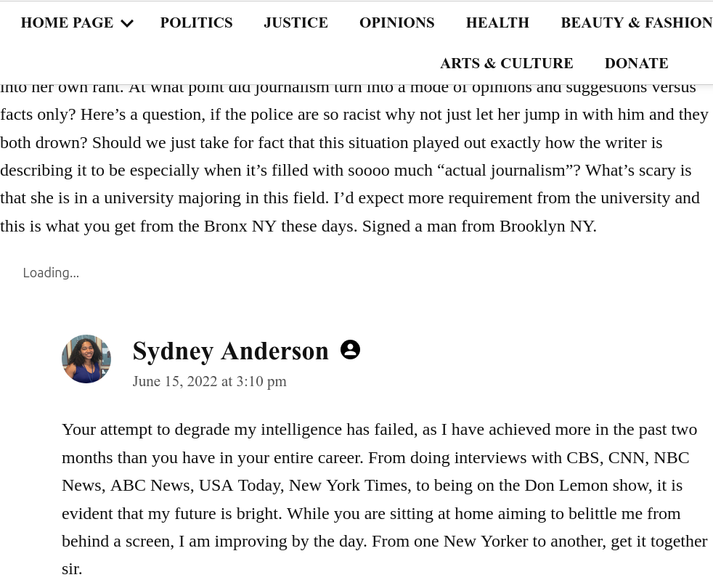
Task: Open the HOME PAGE menu item
Action: click(x=67, y=23)
